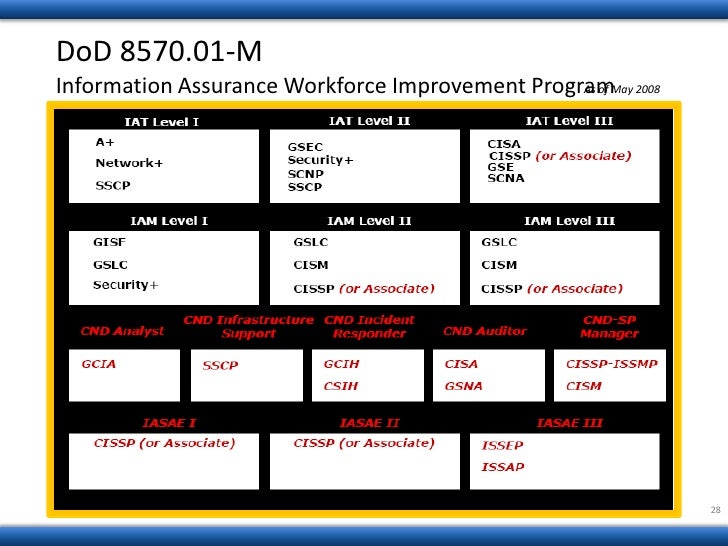Select GSLC under IAM Level III
The width and height of the screenshot is (728, 546).
coord(499,242)
